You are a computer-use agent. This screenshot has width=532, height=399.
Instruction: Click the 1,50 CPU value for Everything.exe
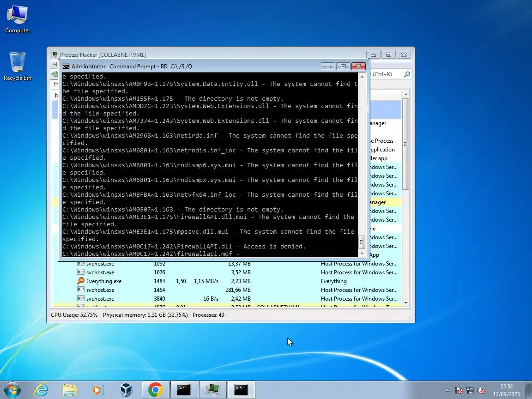[181, 281]
